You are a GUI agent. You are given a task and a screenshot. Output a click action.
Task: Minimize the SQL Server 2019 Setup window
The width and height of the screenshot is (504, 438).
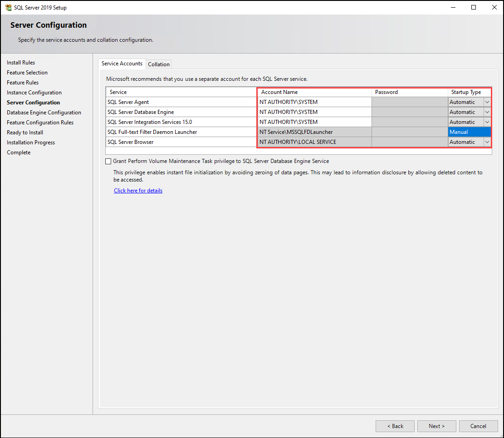point(453,7)
